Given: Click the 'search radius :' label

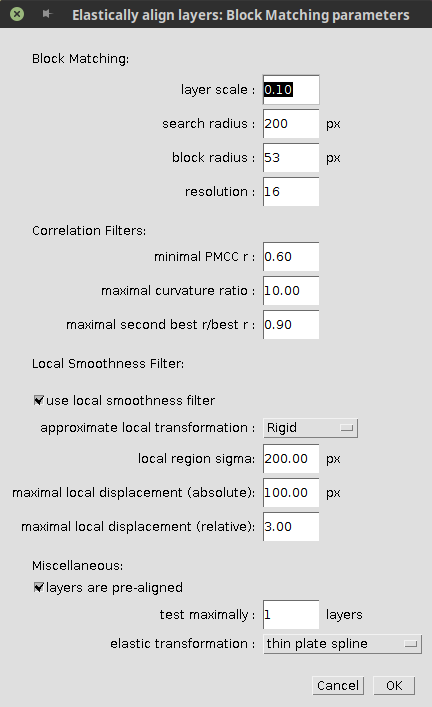Looking at the screenshot, I should click(x=208, y=124).
